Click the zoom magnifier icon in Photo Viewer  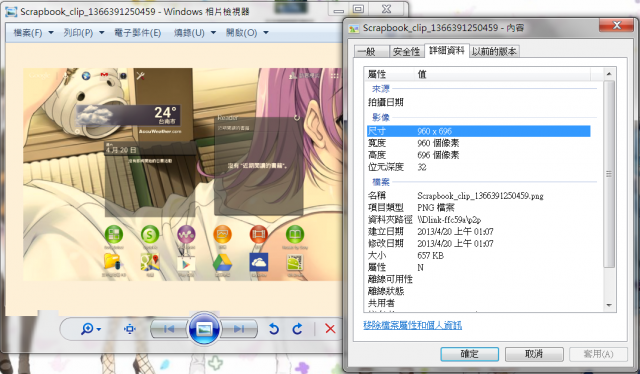pyautogui.click(x=87, y=329)
